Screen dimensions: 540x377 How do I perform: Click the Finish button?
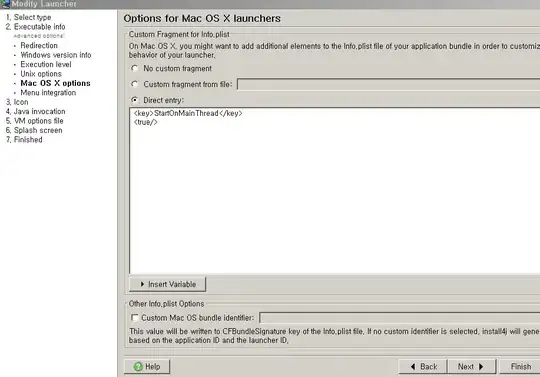pos(520,367)
